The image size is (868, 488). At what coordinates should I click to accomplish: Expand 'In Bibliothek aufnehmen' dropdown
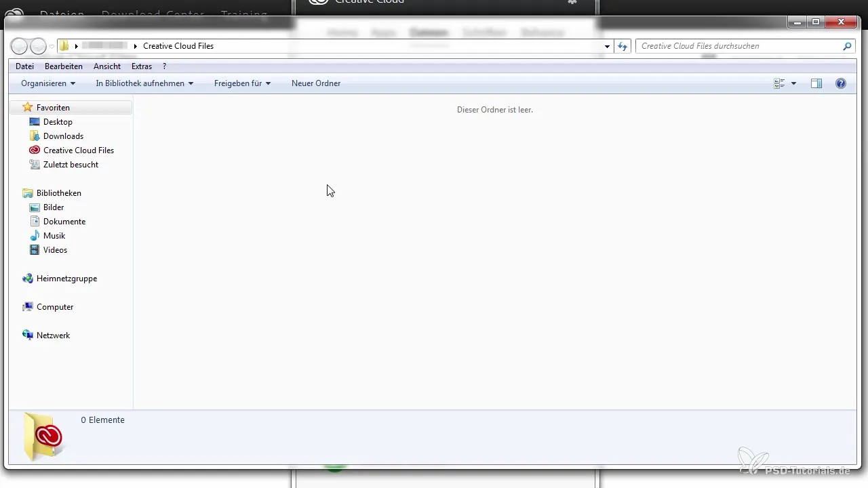[144, 83]
